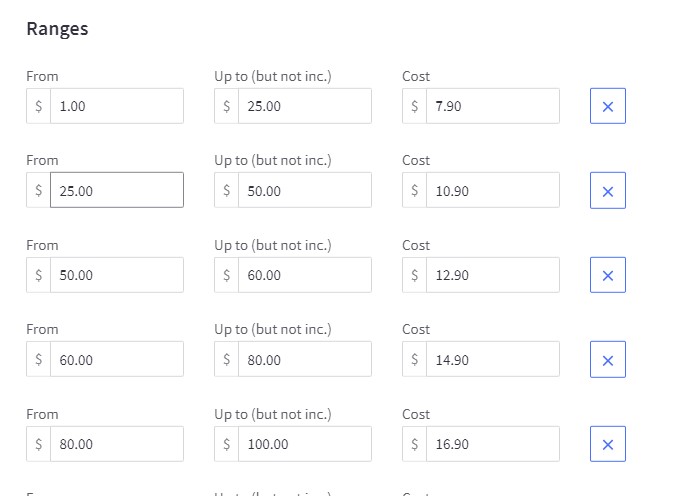This screenshot has width=683, height=496.
Task: Delete the range costing $14.90
Action: 607,360
